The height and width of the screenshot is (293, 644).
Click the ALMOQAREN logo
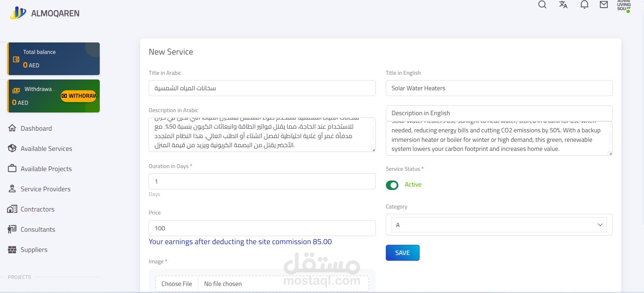45,13
